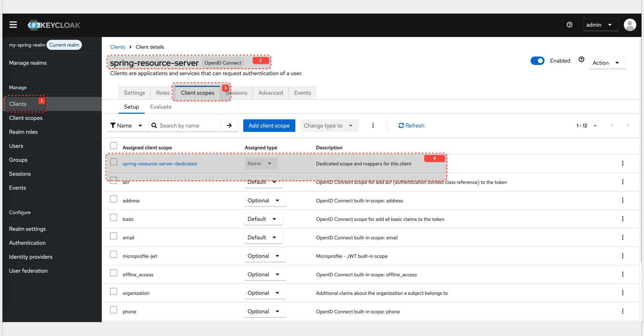The image size is (644, 336).
Task: Check the select-all checkbox in the table header
Action: tap(114, 145)
